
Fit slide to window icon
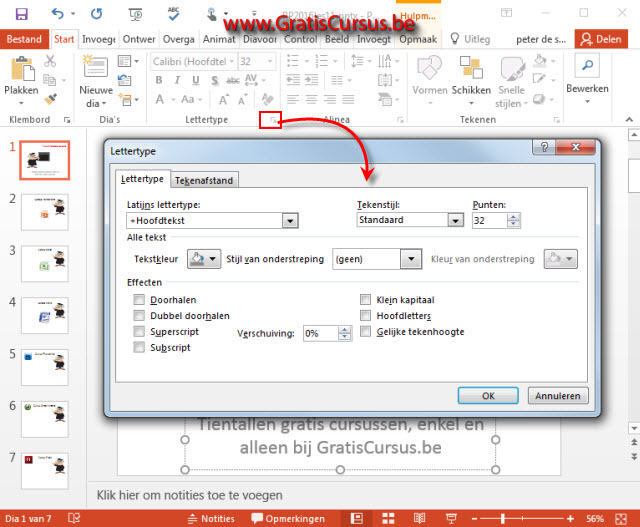[x=621, y=519]
